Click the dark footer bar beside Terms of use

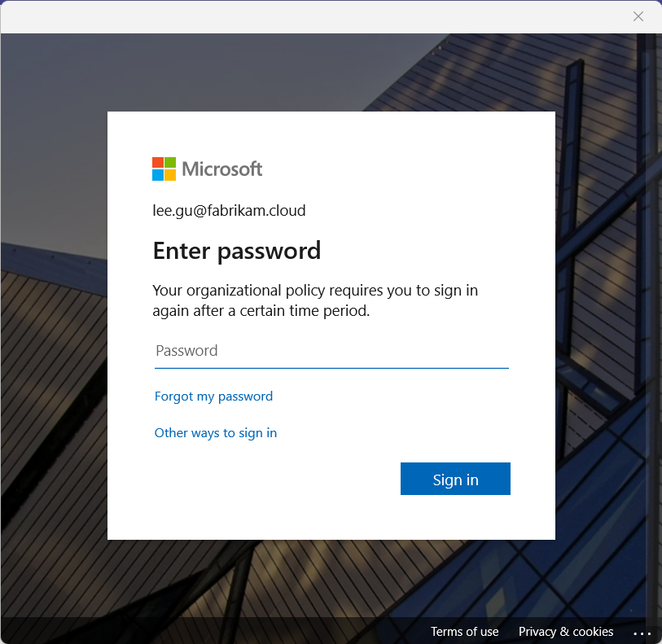tap(244, 632)
